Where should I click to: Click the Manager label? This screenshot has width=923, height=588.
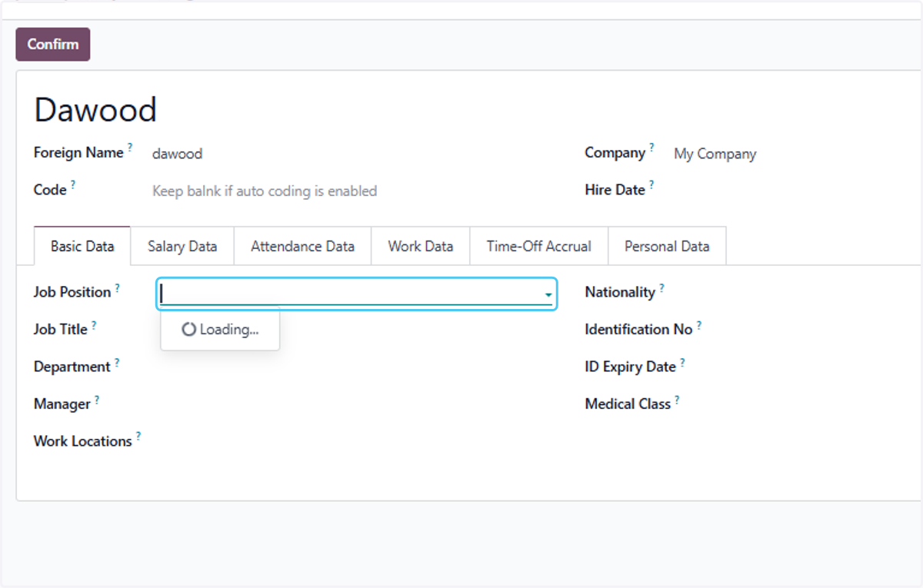click(62, 404)
